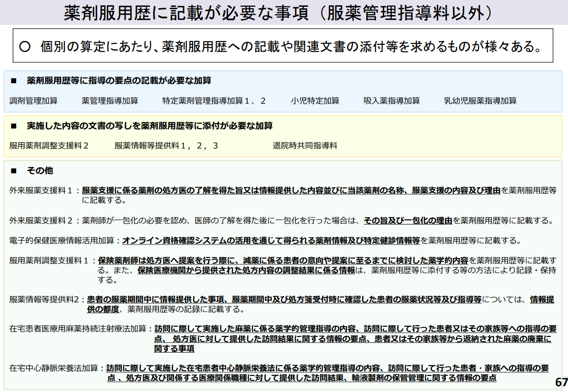Click the square bullet beside 実施した内容の文書の写し
Viewport: 568px width, 392px height.
13,126
